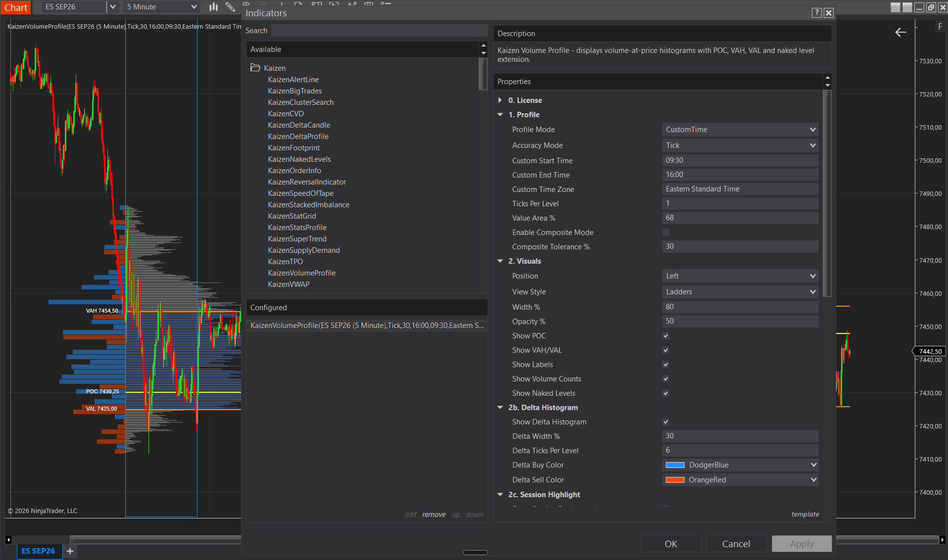Open the Position dropdown
This screenshot has height=560, width=948.
pyautogui.click(x=740, y=276)
